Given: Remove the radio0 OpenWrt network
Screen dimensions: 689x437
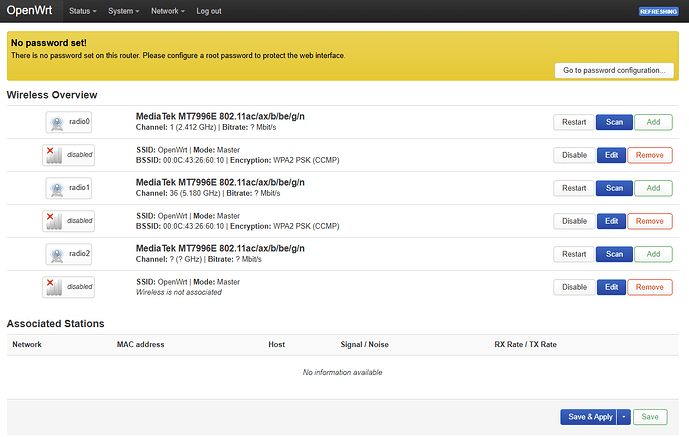Looking at the screenshot, I should pyautogui.click(x=650, y=155).
